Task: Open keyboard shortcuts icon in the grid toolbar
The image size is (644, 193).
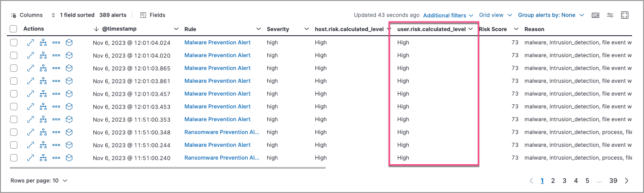Action: pyautogui.click(x=595, y=15)
